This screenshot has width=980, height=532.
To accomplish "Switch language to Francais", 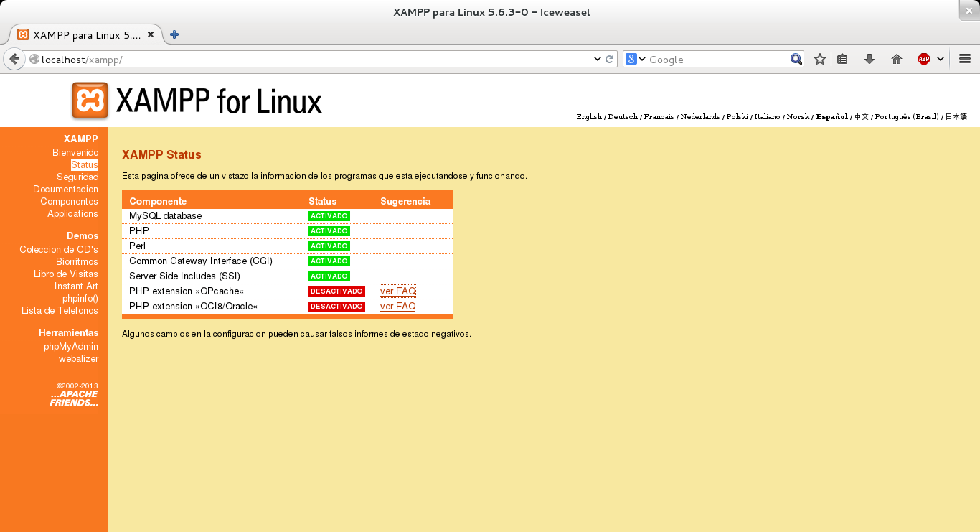I will click(x=659, y=116).
